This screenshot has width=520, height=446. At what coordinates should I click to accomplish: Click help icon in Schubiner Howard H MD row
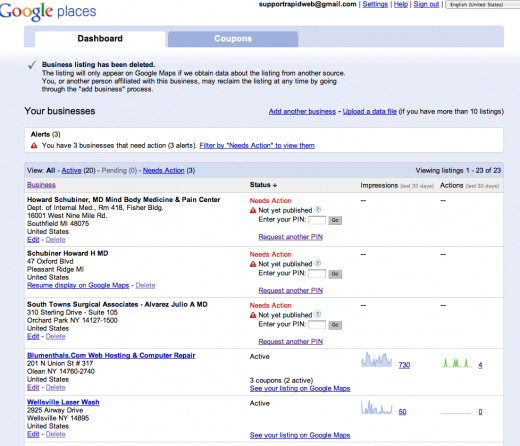(318, 263)
